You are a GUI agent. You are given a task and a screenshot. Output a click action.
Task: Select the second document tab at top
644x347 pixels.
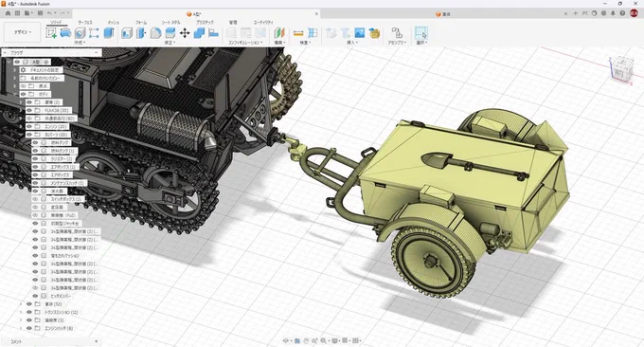pos(443,14)
